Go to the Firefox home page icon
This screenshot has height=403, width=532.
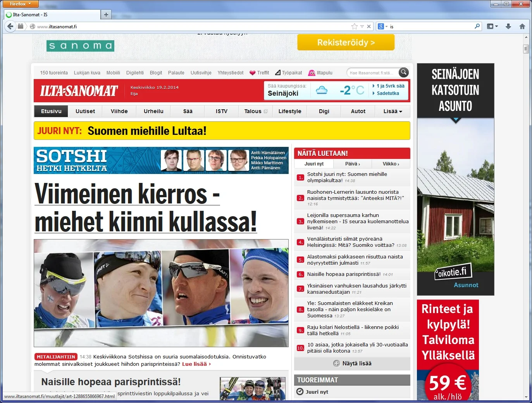coord(522,26)
